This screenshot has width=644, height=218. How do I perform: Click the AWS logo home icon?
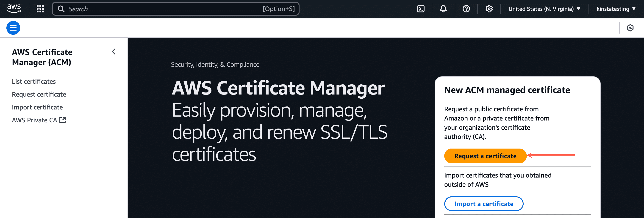14,9
